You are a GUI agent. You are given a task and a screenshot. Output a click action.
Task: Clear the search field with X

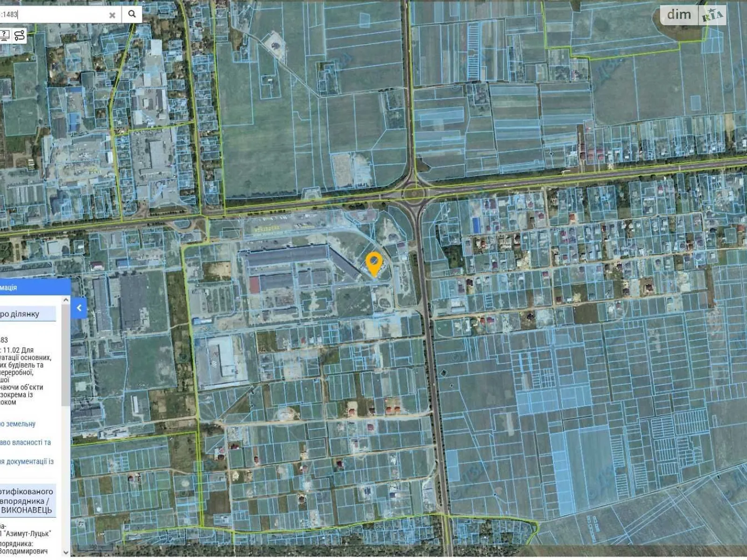click(112, 15)
